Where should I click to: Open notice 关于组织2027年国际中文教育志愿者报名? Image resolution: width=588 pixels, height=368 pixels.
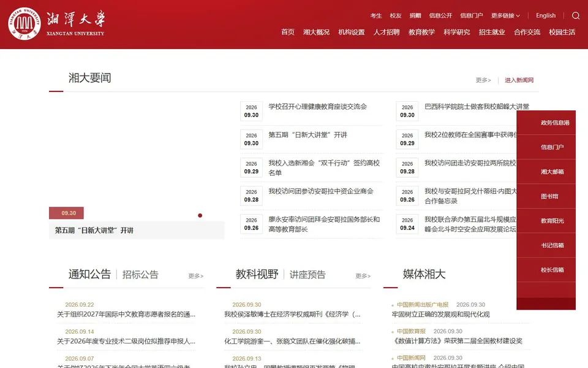coord(126,314)
